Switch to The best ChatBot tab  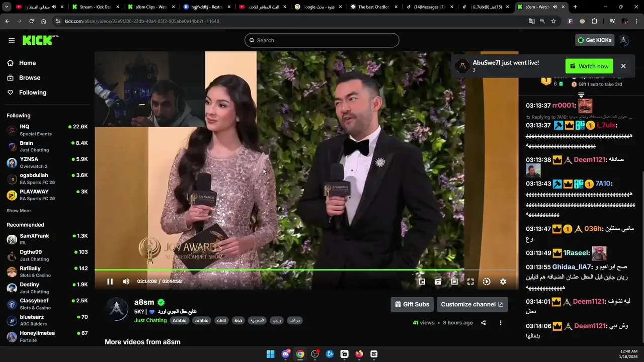click(x=373, y=7)
